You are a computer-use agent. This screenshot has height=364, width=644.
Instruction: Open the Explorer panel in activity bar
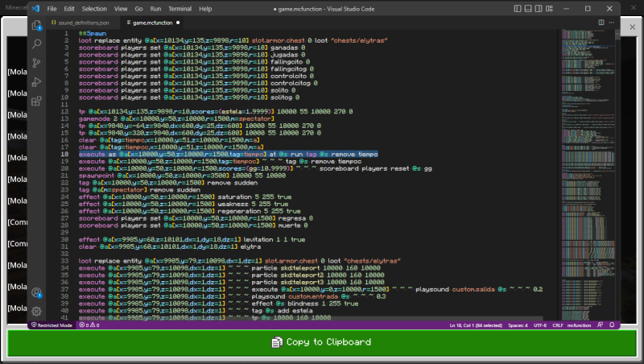pos(37,26)
